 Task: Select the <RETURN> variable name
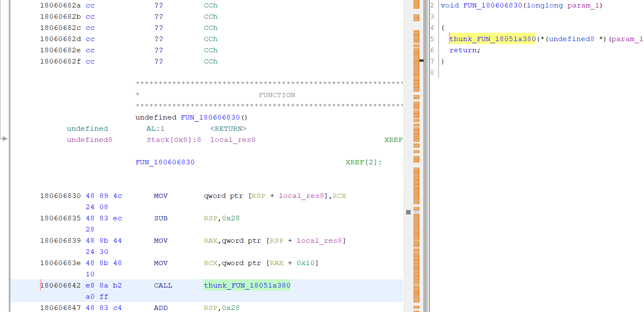tap(228, 129)
